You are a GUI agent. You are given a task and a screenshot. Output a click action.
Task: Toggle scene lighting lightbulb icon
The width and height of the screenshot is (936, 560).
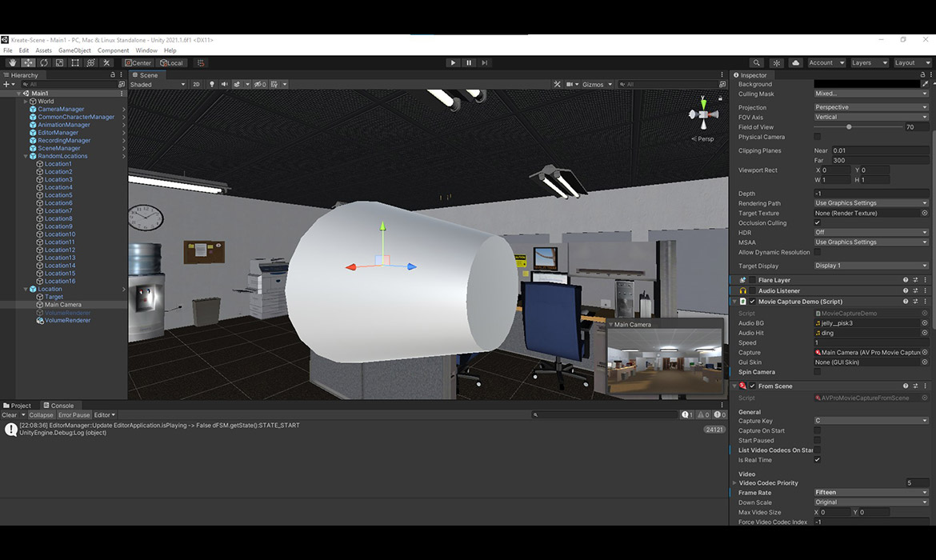[x=212, y=84]
